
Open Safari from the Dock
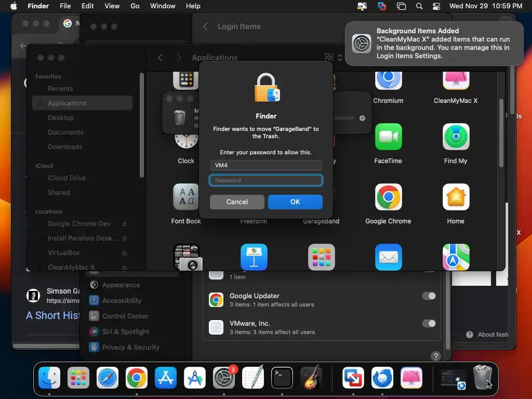pos(107,378)
